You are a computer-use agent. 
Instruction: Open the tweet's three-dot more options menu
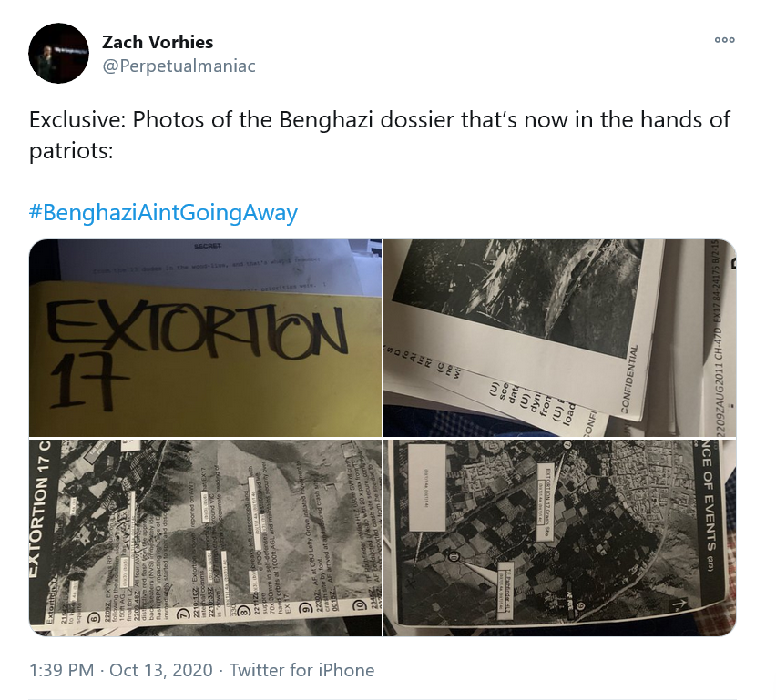pos(724,40)
